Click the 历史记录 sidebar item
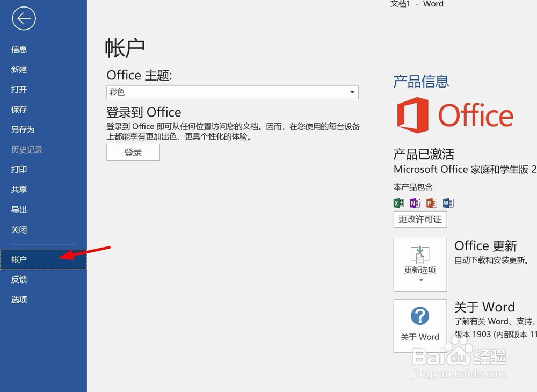Screen dimensions: 537x392 tap(27, 150)
